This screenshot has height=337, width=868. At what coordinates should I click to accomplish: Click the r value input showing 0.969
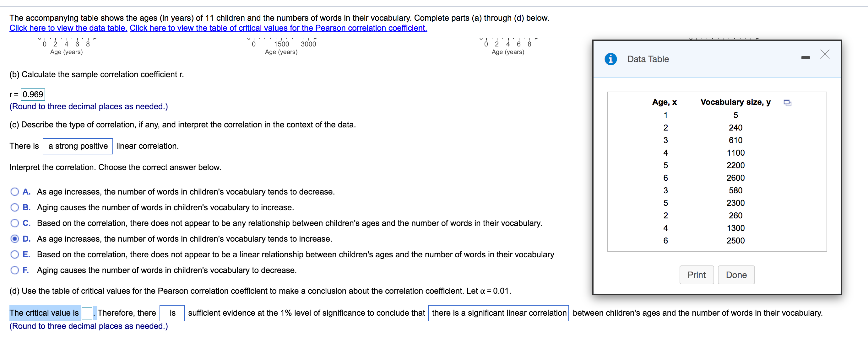[x=33, y=94]
